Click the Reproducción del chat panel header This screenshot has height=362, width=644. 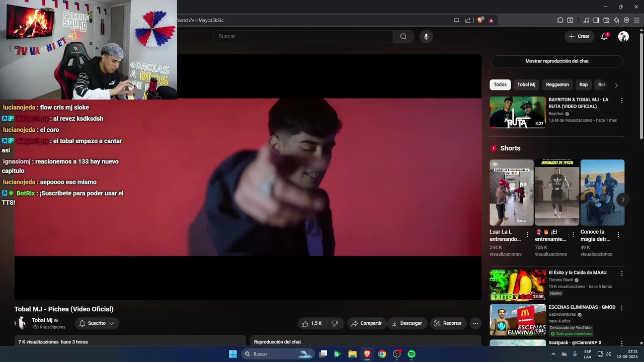click(x=366, y=342)
